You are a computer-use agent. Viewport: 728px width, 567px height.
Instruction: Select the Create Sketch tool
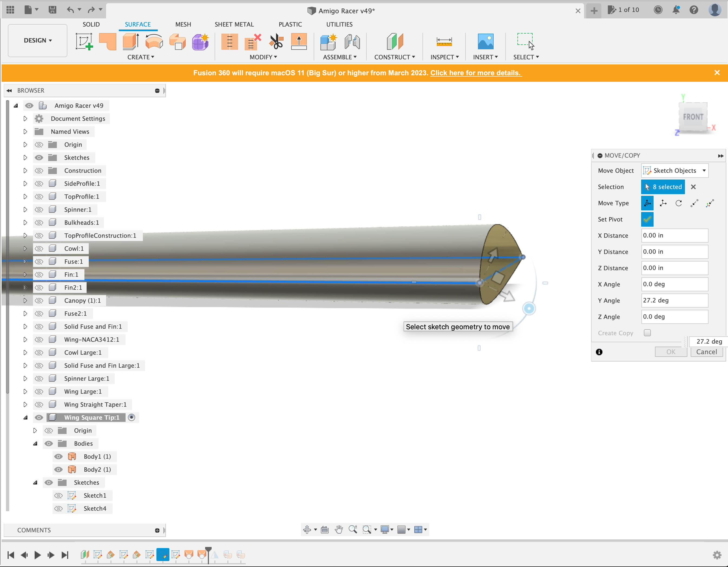[84, 42]
